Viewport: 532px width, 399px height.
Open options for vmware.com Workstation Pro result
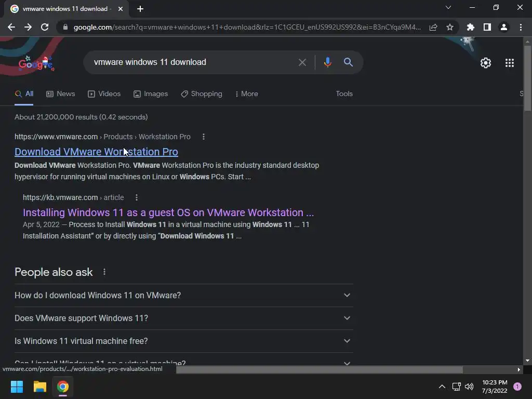pos(204,137)
